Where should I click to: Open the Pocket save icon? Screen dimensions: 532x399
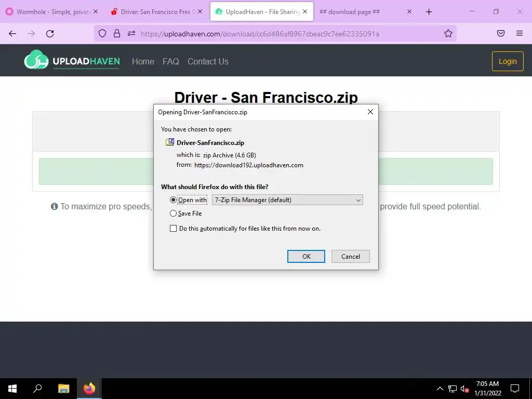[x=501, y=33]
